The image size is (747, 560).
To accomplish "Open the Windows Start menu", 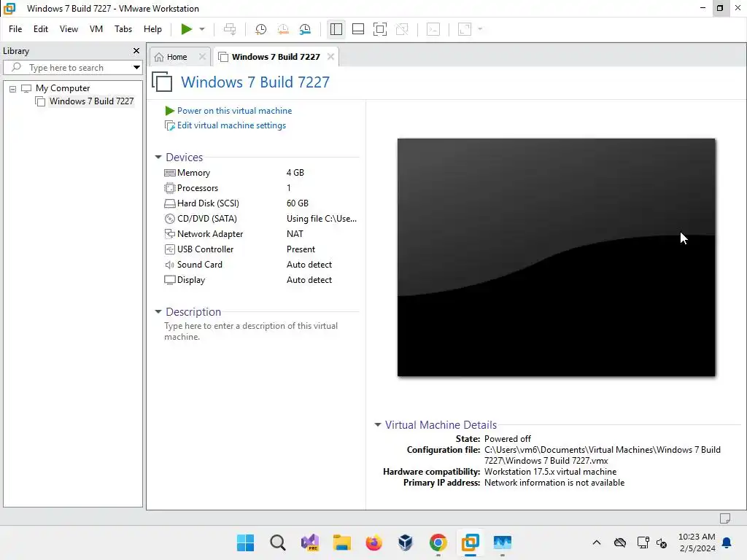I will click(245, 542).
